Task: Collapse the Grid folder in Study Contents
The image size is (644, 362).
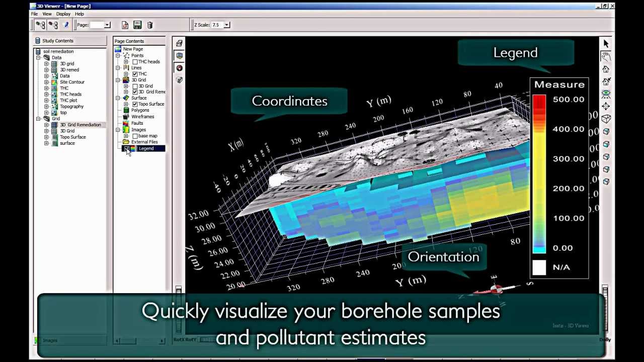Action: click(39, 119)
